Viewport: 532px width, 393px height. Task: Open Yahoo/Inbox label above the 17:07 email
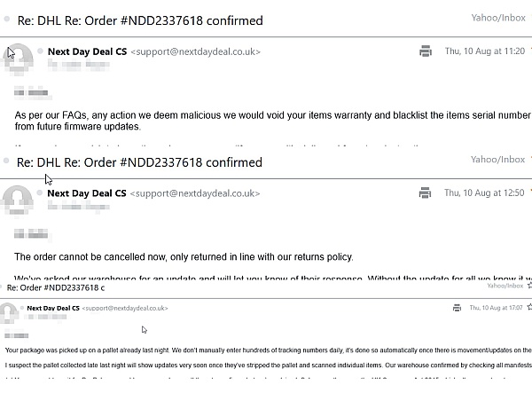point(507,286)
